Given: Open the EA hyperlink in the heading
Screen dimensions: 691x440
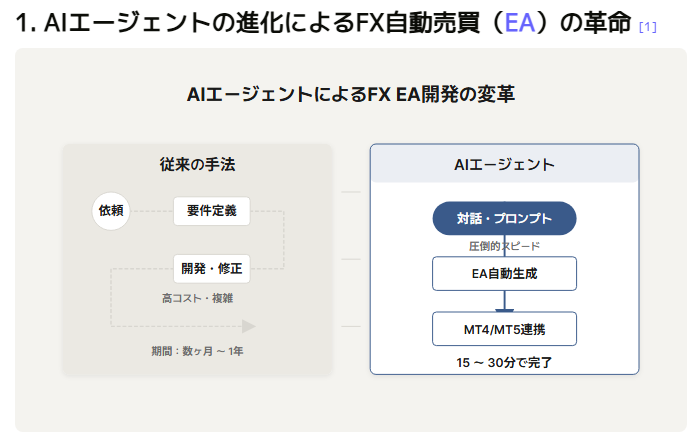Looking at the screenshot, I should point(520,22).
